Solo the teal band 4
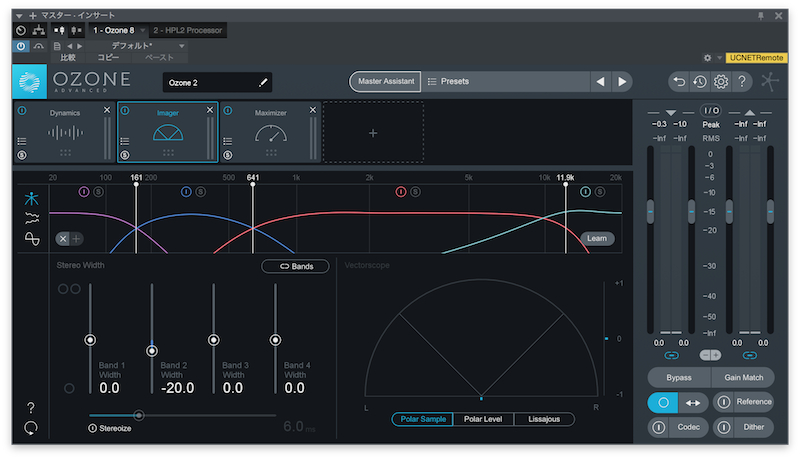 600,192
